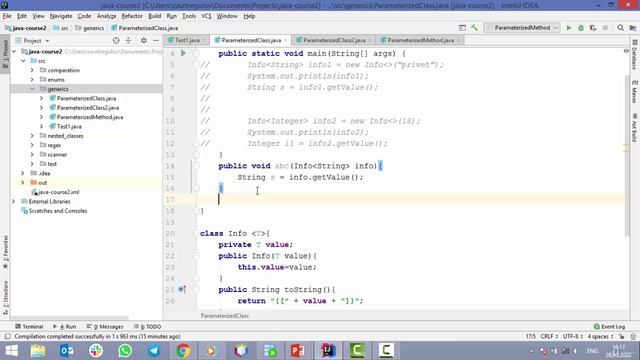Expand the comparation package
Image resolution: width=640 pixels, height=360 pixels.
coord(32,70)
